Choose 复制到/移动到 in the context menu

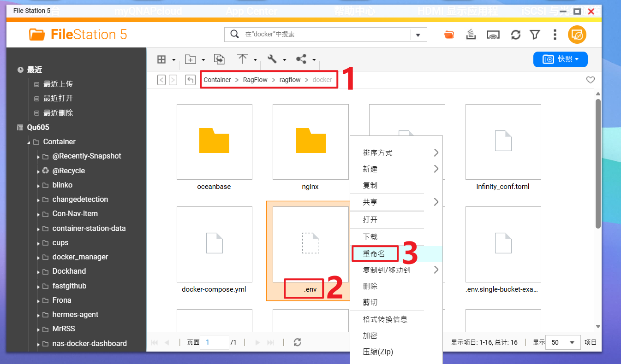point(396,270)
